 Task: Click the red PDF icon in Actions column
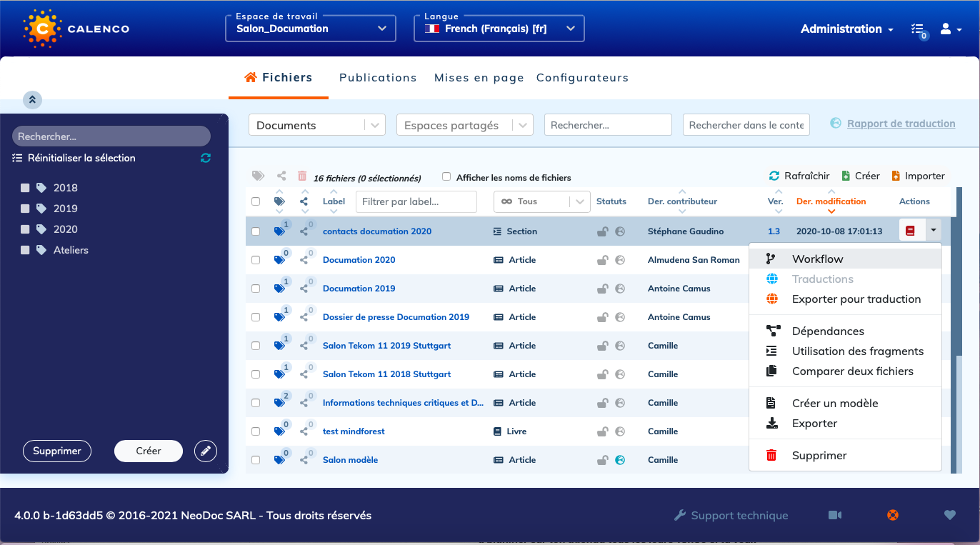(910, 231)
